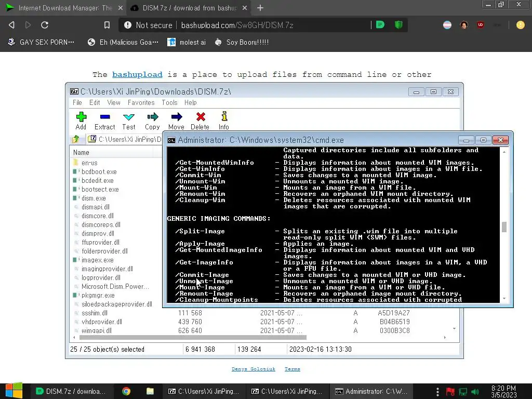The height and width of the screenshot is (399, 532).
Task: Select dismcore.dll in file list
Action: click(x=97, y=216)
